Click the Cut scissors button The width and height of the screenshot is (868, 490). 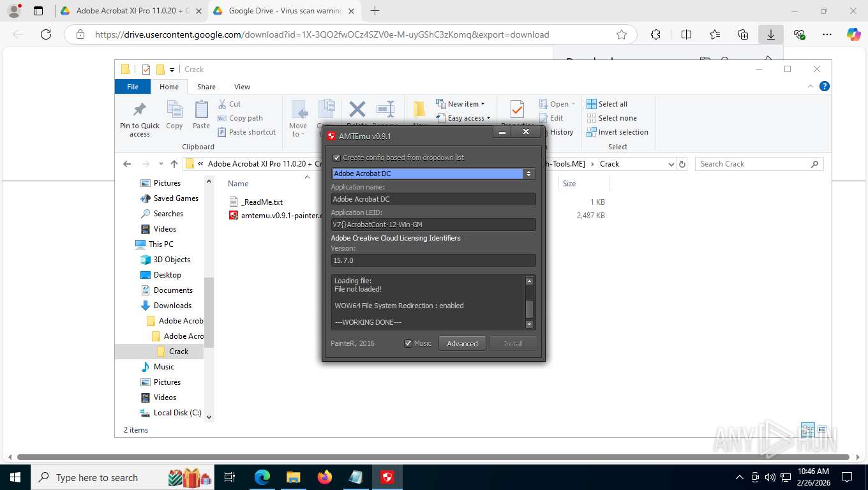point(229,104)
